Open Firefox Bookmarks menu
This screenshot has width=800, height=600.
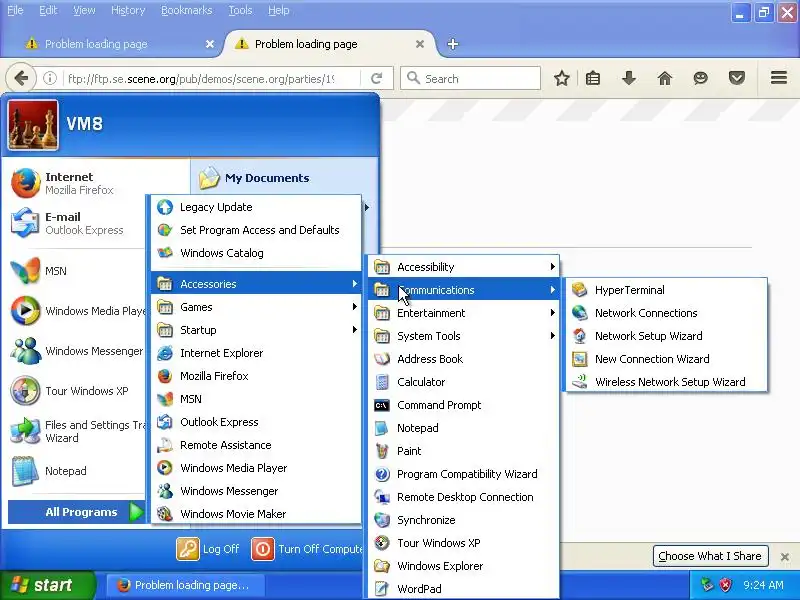186,10
